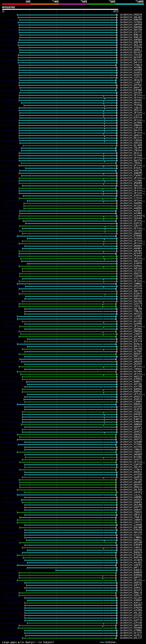
Task: Select hit label UniRef100_A9TPQ0
Action: pyautogui.click(x=131, y=85)
